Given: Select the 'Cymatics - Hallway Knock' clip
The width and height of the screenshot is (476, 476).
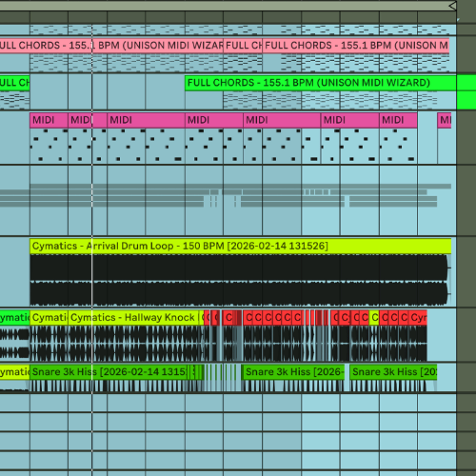Looking at the screenshot, I should (133, 318).
